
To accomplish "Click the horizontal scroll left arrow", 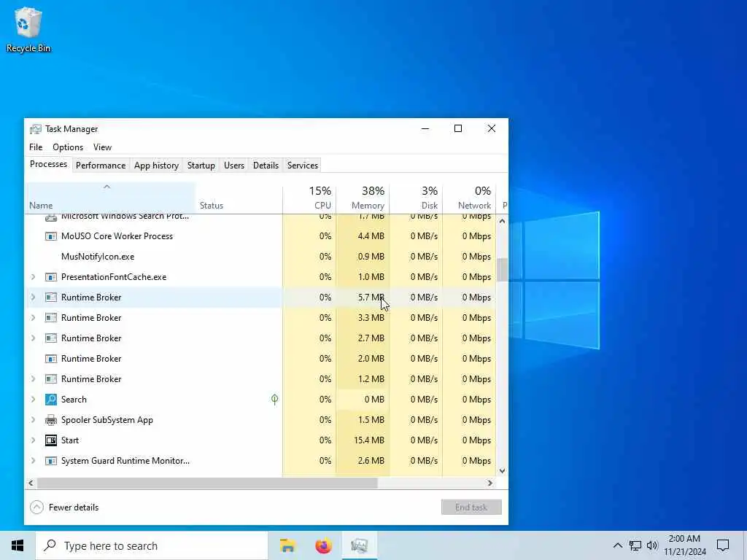I will click(31, 483).
